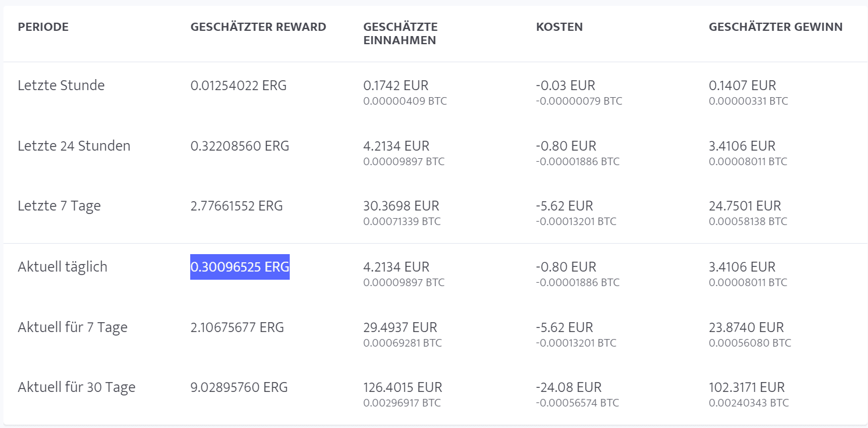Click the GESCHÄTZTE EINNAHMEN column header
This screenshot has height=428, width=868.
(400, 34)
